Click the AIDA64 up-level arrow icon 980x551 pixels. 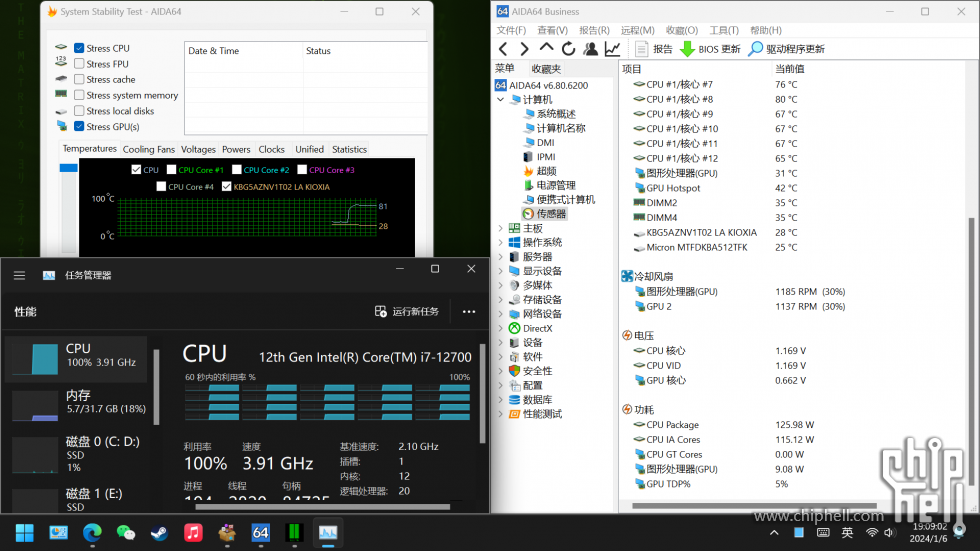click(546, 48)
